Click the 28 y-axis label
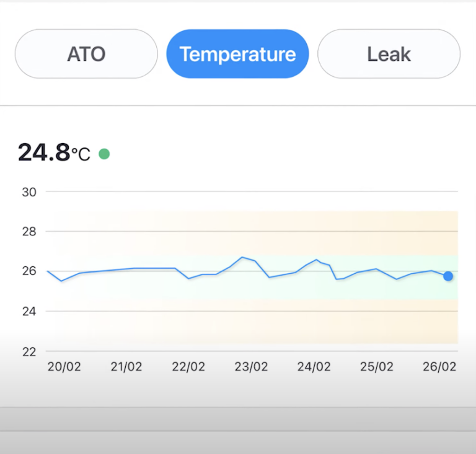This screenshot has height=454, width=476. coord(29,232)
